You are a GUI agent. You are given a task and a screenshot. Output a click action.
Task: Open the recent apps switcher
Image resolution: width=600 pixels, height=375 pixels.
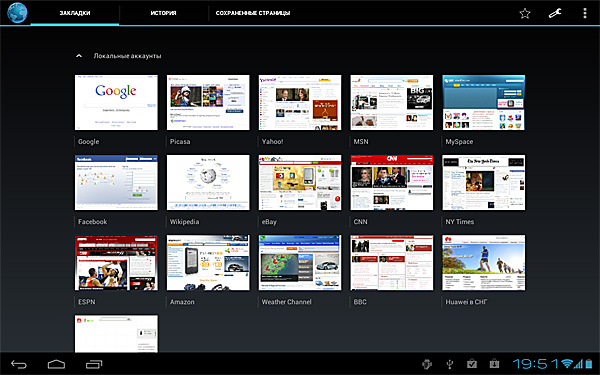pos(94,364)
